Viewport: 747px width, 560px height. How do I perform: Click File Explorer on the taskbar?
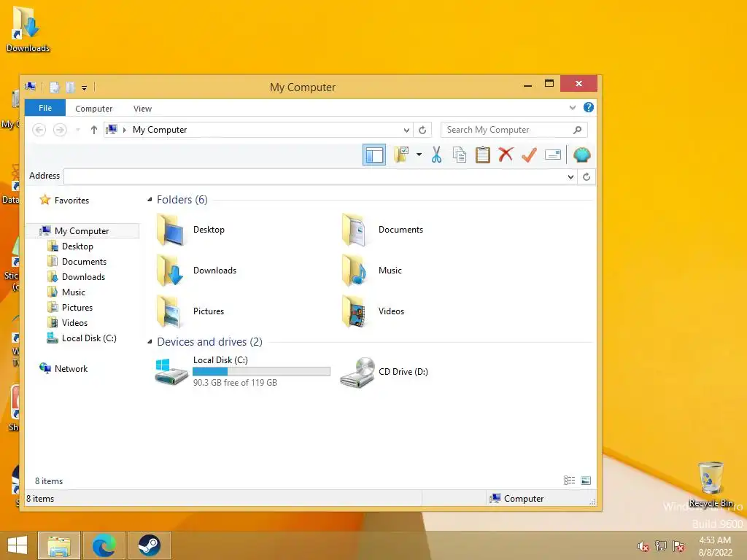point(59,545)
